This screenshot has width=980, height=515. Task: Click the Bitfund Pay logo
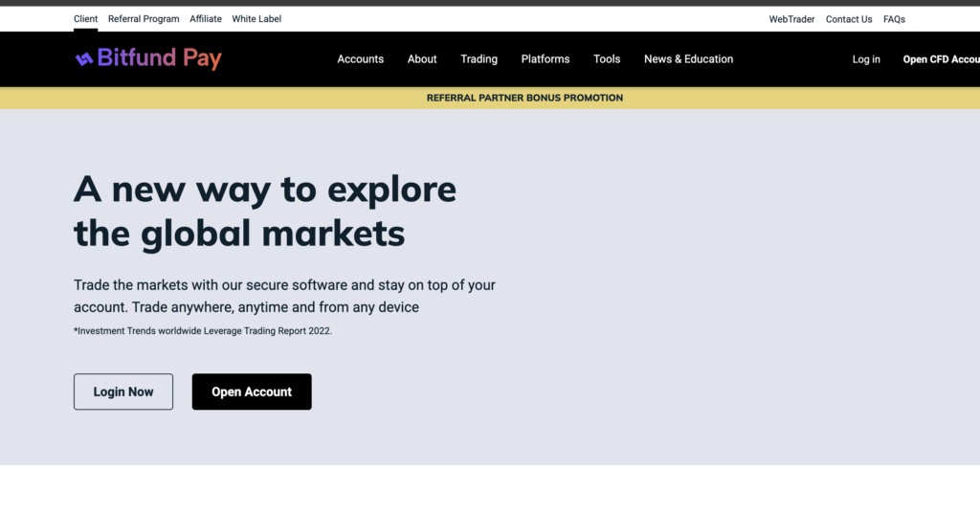pyautogui.click(x=148, y=58)
